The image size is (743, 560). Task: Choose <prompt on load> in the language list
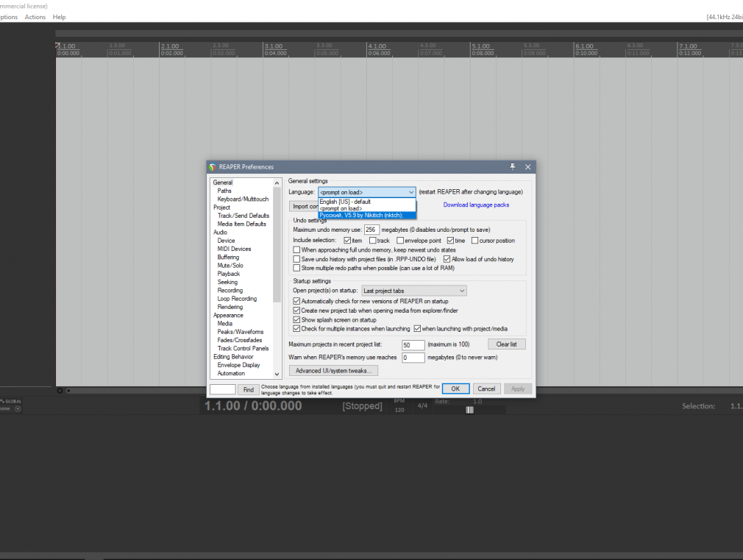[367, 208]
